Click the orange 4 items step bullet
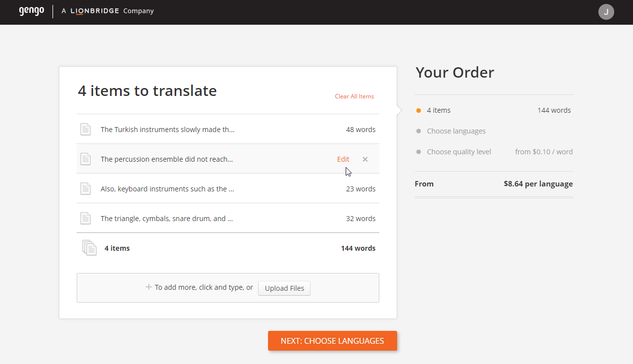633x364 pixels. [418, 110]
